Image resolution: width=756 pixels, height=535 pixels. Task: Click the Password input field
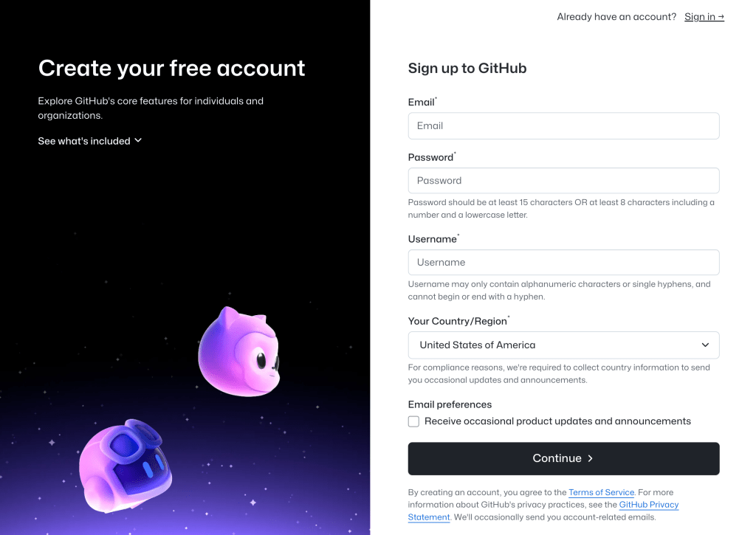click(x=563, y=180)
